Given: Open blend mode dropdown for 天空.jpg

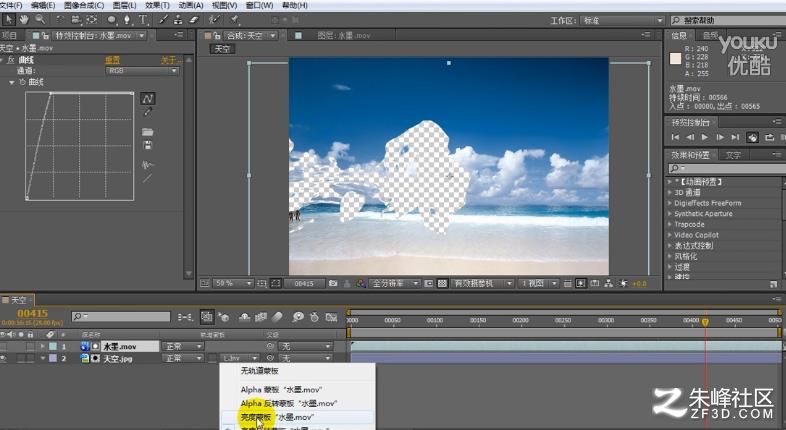Looking at the screenshot, I should coord(183,358).
